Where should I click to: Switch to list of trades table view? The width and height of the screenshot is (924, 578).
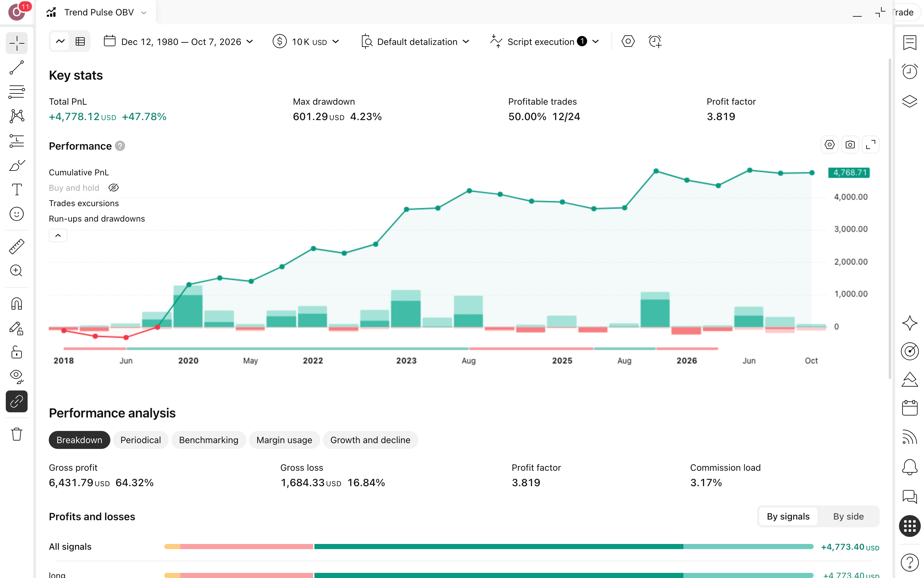[x=80, y=41]
